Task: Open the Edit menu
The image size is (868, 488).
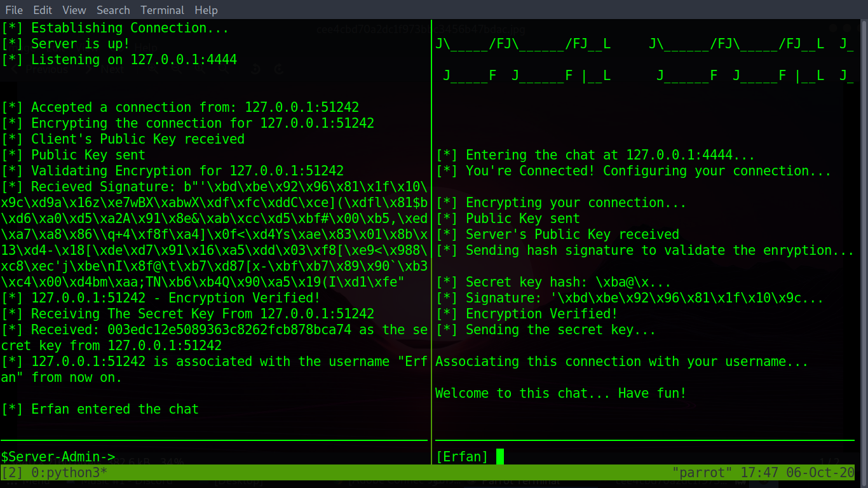Action: pyautogui.click(x=43, y=10)
